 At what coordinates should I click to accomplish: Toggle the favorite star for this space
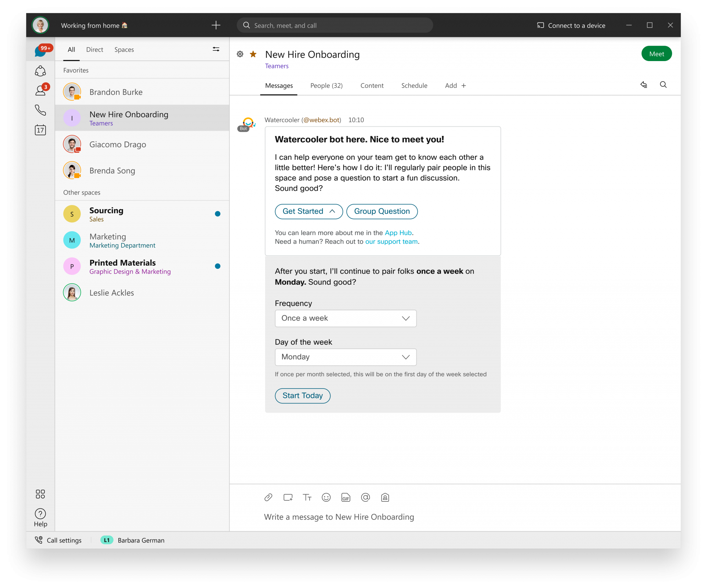tap(253, 54)
